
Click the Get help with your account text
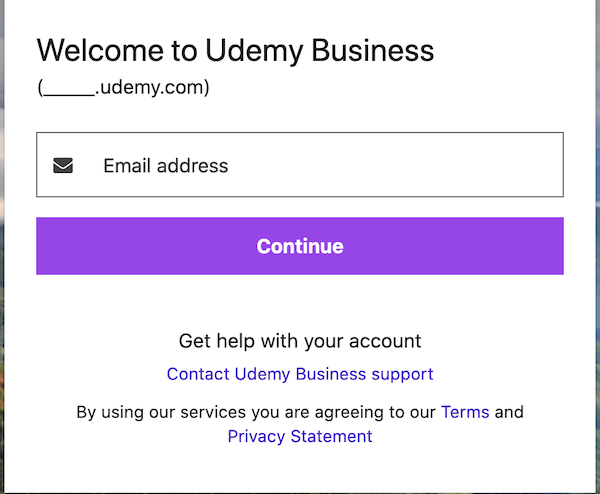click(300, 341)
